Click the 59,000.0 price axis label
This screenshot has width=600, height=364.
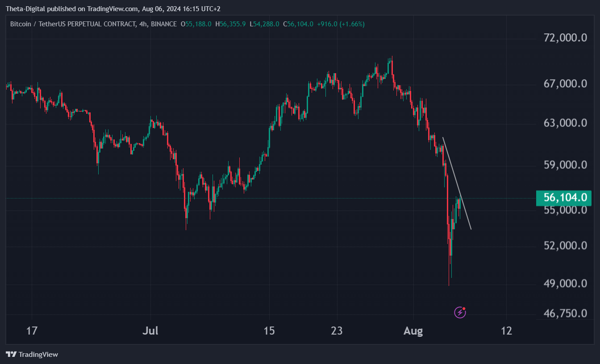click(565, 165)
